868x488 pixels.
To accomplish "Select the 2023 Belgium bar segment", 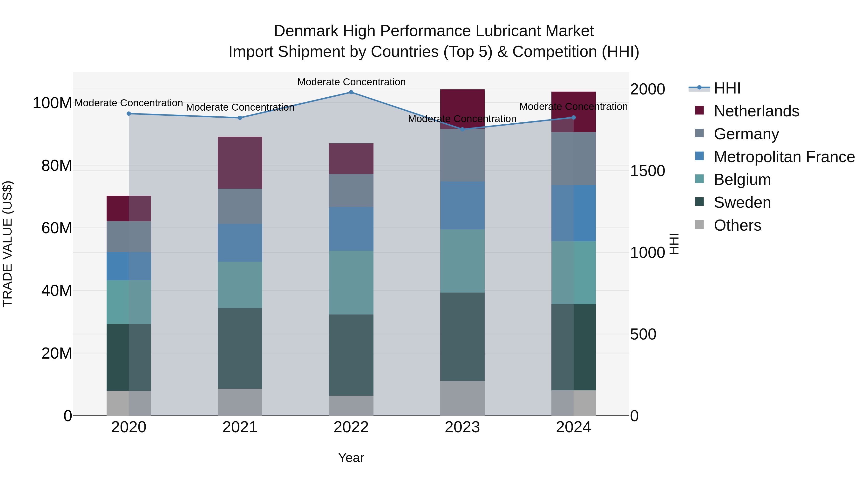I will pos(462,261).
